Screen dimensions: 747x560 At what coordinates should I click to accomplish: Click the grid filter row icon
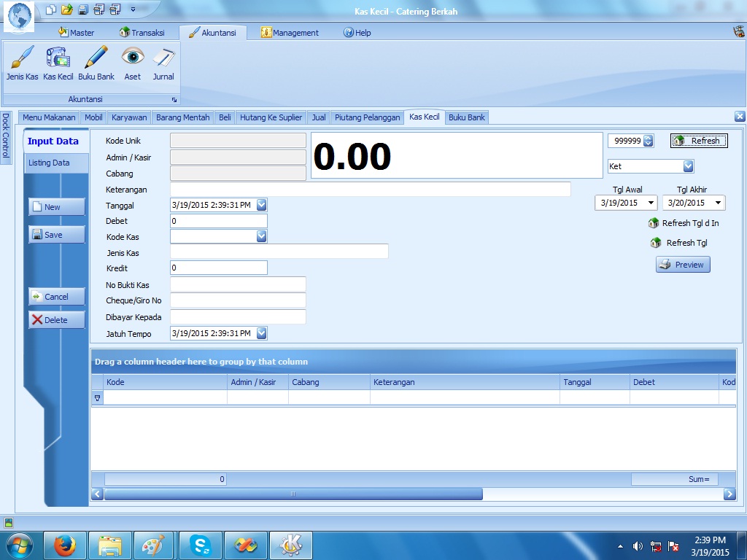pyautogui.click(x=98, y=397)
